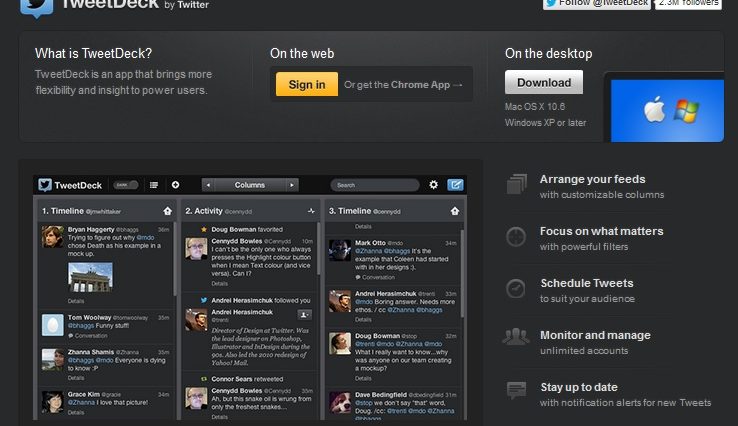This screenshot has width=738, height=426.
Task: Click the Schedule Tweets clock icon
Action: pyautogui.click(x=516, y=288)
